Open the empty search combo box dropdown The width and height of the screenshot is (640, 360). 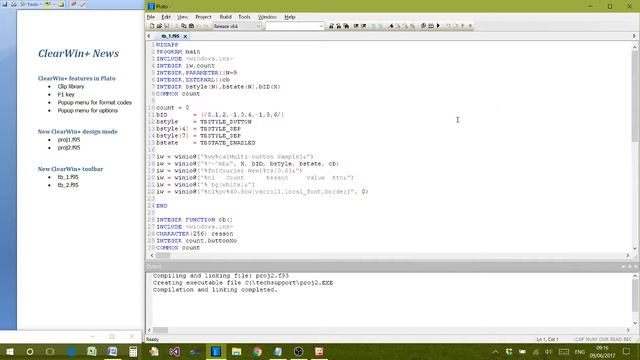click(321, 26)
